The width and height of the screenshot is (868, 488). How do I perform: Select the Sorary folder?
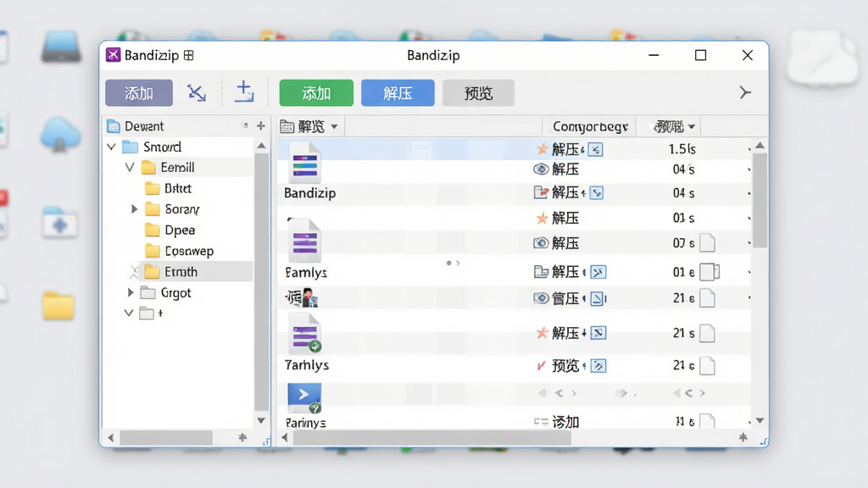coord(182,209)
